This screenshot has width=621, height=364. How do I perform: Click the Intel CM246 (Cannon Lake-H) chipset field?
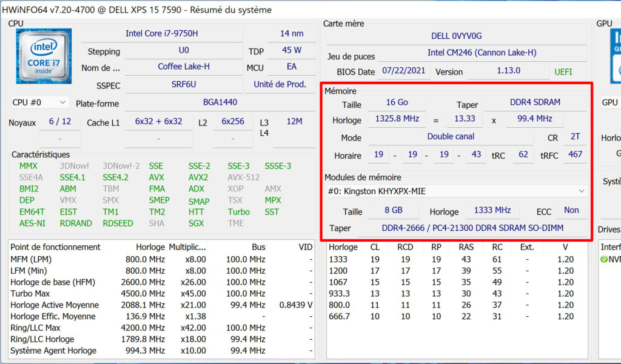tap(482, 53)
